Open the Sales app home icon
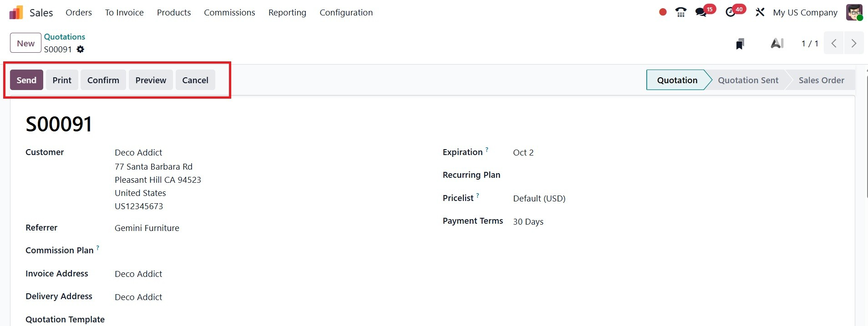Image resolution: width=868 pixels, height=326 pixels. tap(16, 13)
